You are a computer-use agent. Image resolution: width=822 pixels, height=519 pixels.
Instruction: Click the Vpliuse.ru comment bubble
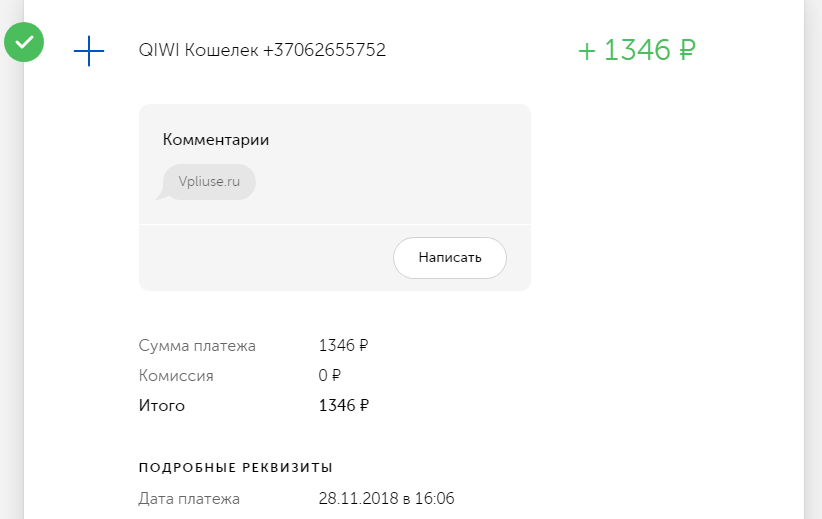pos(209,182)
